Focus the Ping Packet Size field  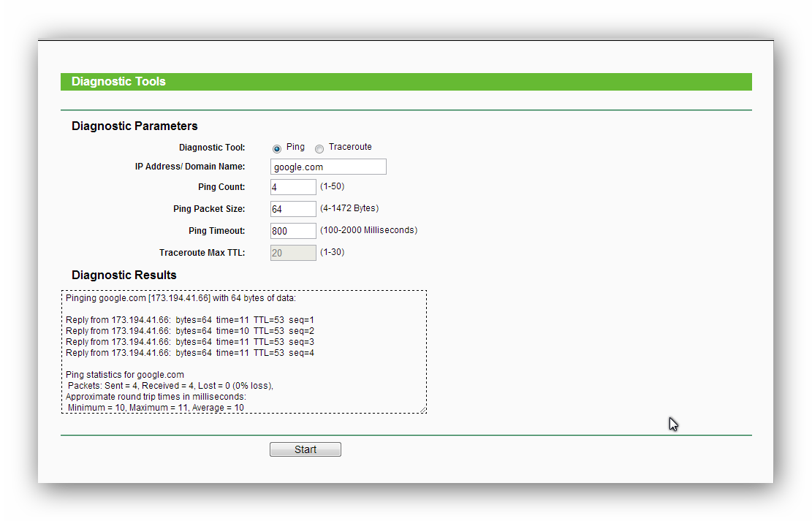click(x=293, y=208)
